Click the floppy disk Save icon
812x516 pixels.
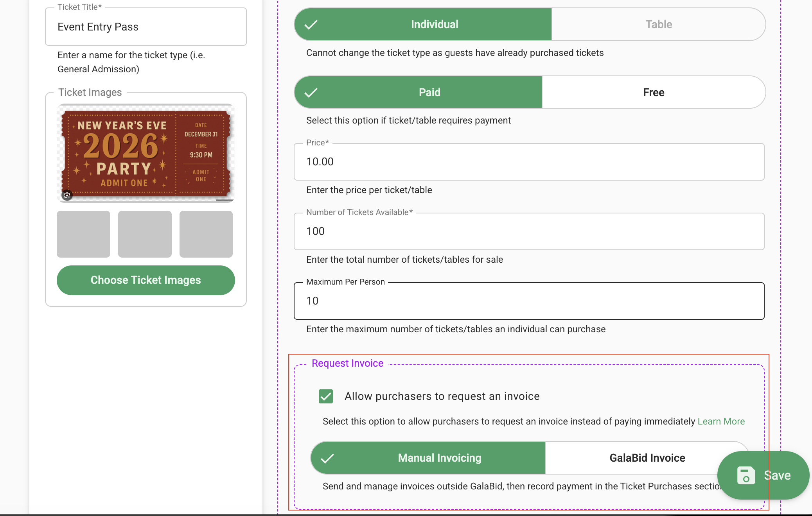746,475
